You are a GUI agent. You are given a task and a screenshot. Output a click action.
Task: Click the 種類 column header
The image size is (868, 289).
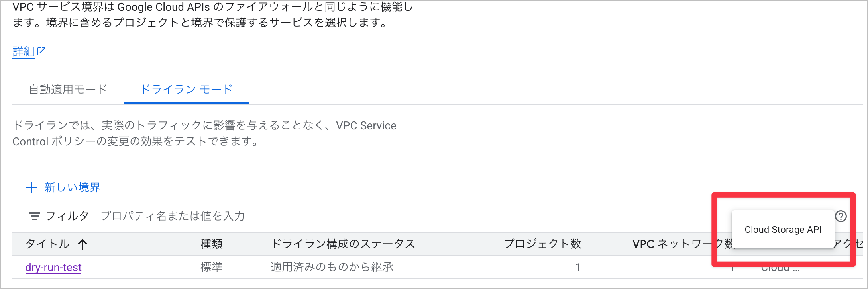pos(211,244)
